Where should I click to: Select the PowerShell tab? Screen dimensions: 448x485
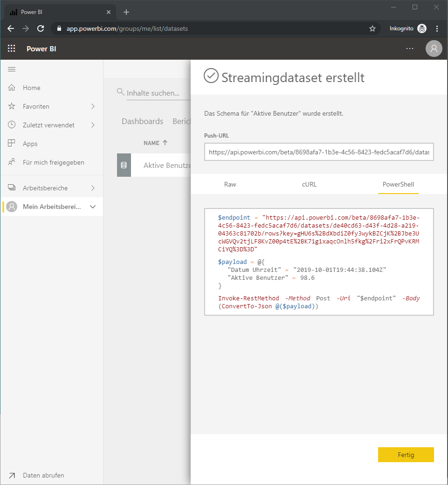point(398,184)
